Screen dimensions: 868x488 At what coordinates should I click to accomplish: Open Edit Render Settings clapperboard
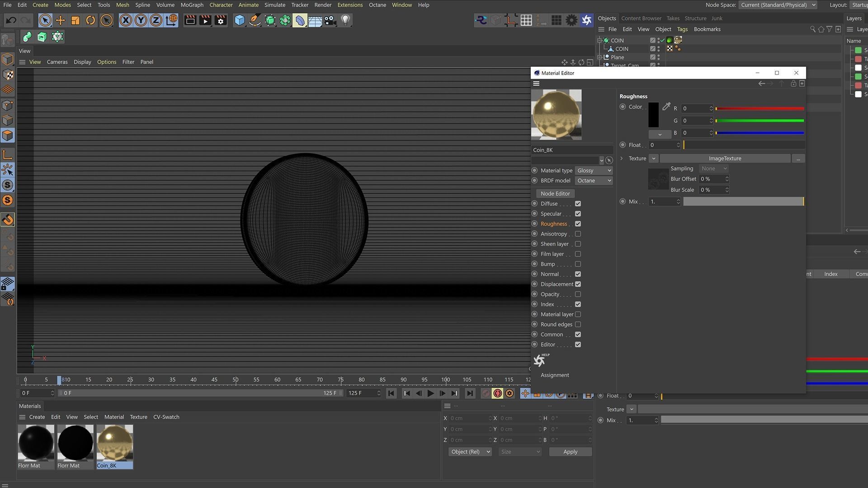pyautogui.click(x=221, y=20)
